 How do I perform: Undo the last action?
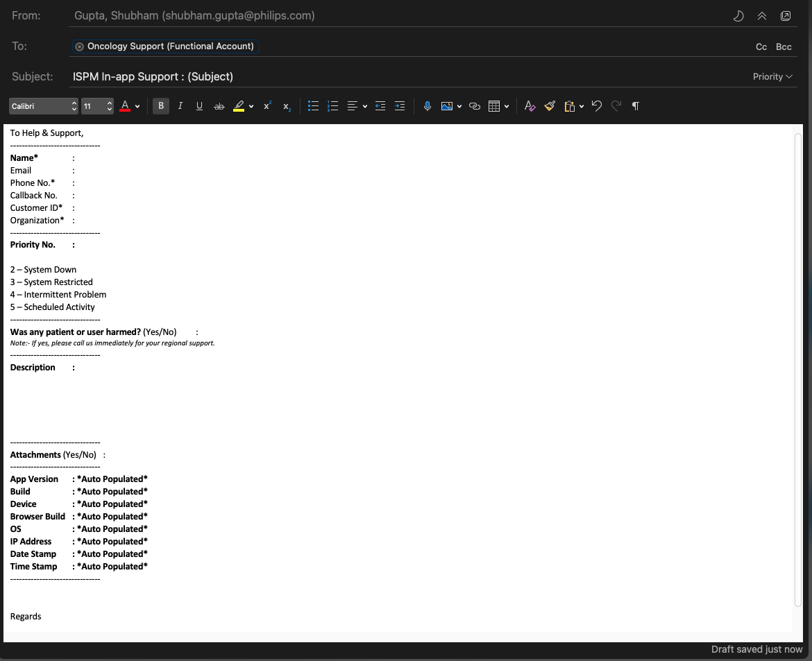coord(597,106)
